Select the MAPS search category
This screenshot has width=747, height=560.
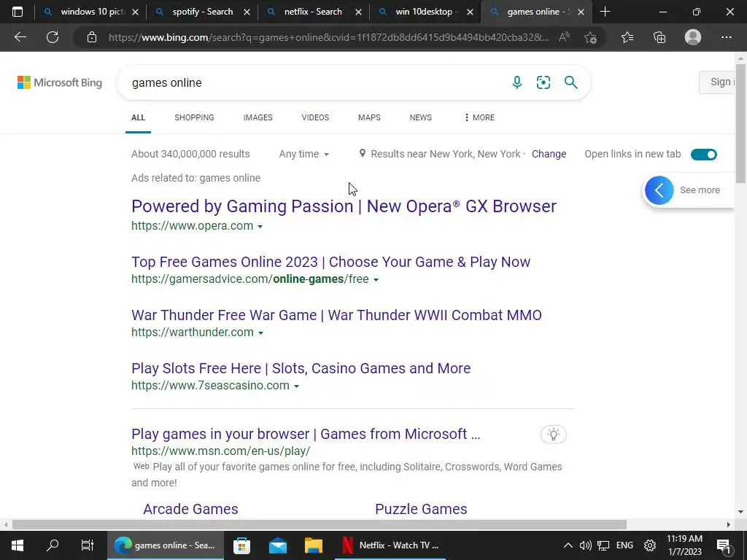pos(369,117)
